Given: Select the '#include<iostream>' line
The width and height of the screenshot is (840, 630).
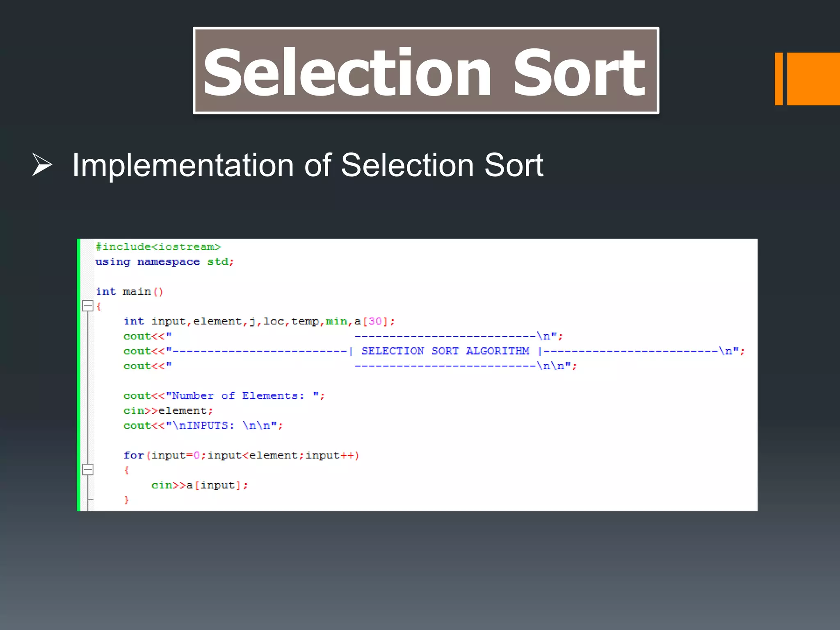Looking at the screenshot, I should point(158,247).
